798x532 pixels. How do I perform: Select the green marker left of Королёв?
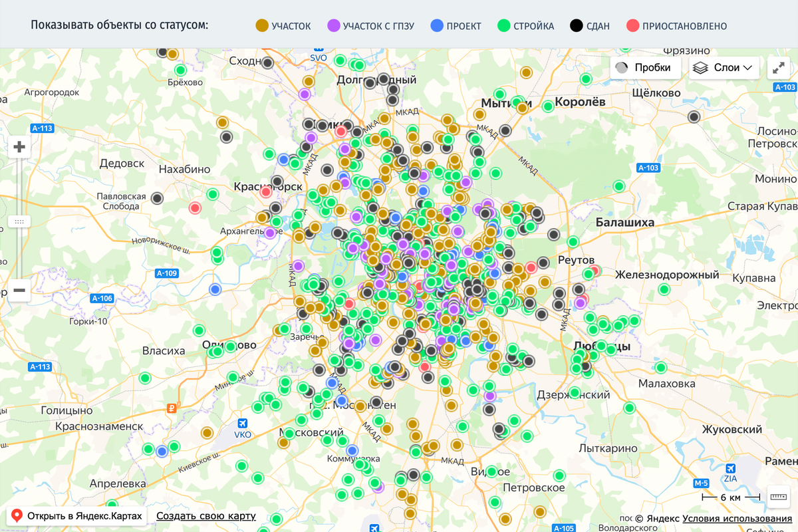coord(548,106)
